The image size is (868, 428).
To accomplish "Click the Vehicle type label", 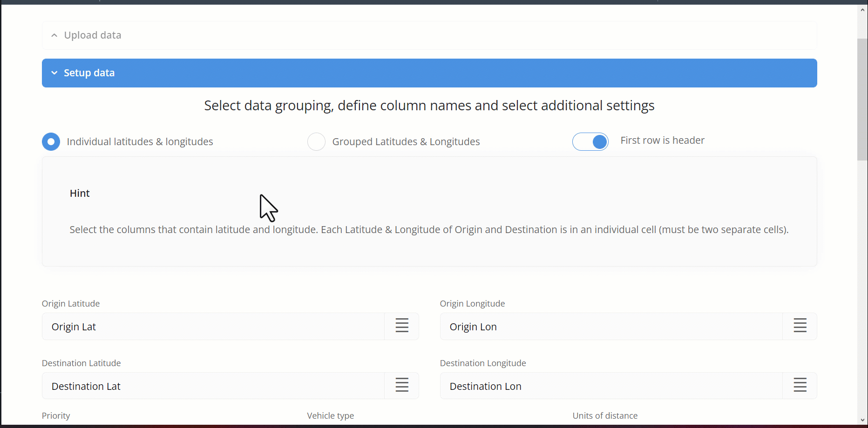I will point(331,415).
